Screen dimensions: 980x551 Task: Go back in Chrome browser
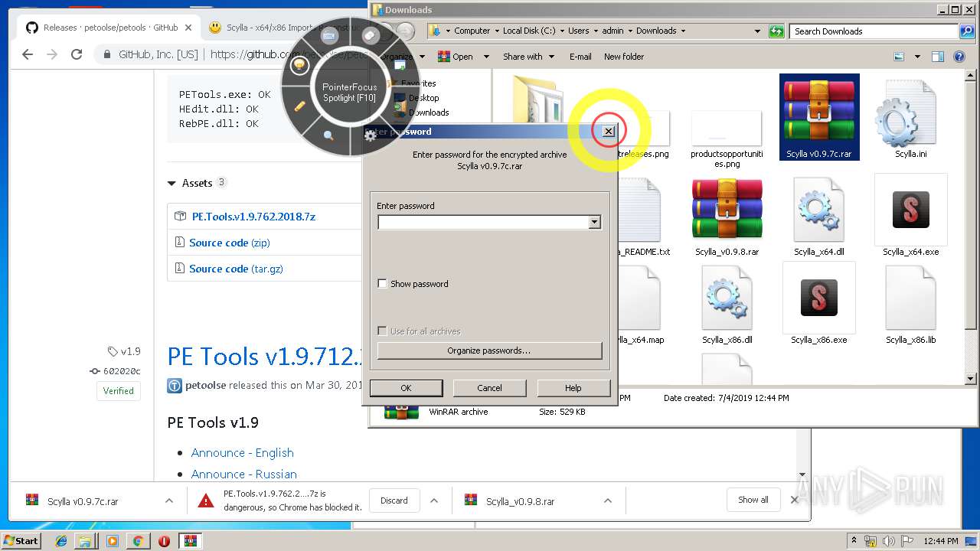coord(28,54)
